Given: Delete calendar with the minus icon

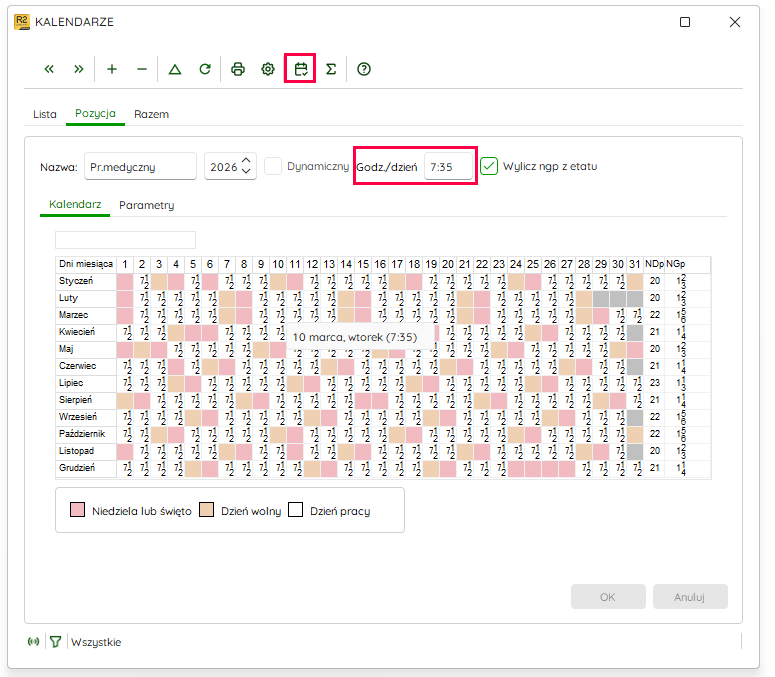Looking at the screenshot, I should tap(142, 69).
